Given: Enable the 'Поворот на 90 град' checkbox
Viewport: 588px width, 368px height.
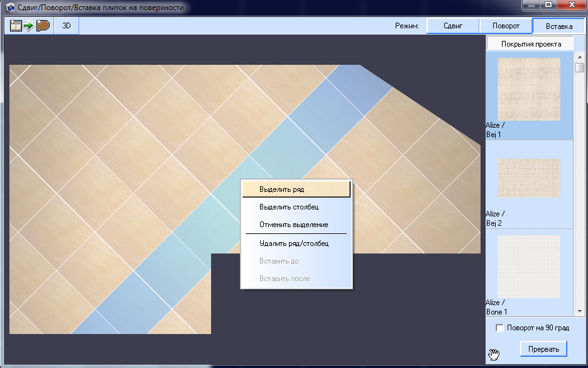Looking at the screenshot, I should tap(500, 328).
